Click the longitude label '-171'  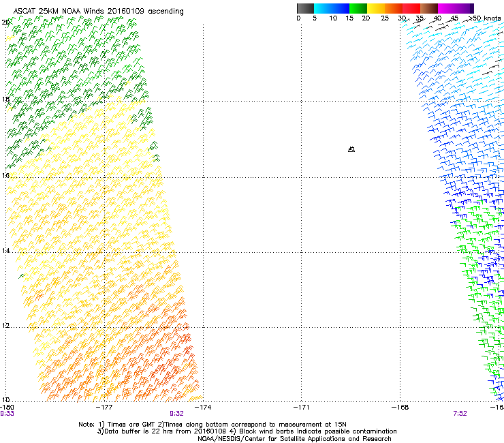[x=302, y=408]
